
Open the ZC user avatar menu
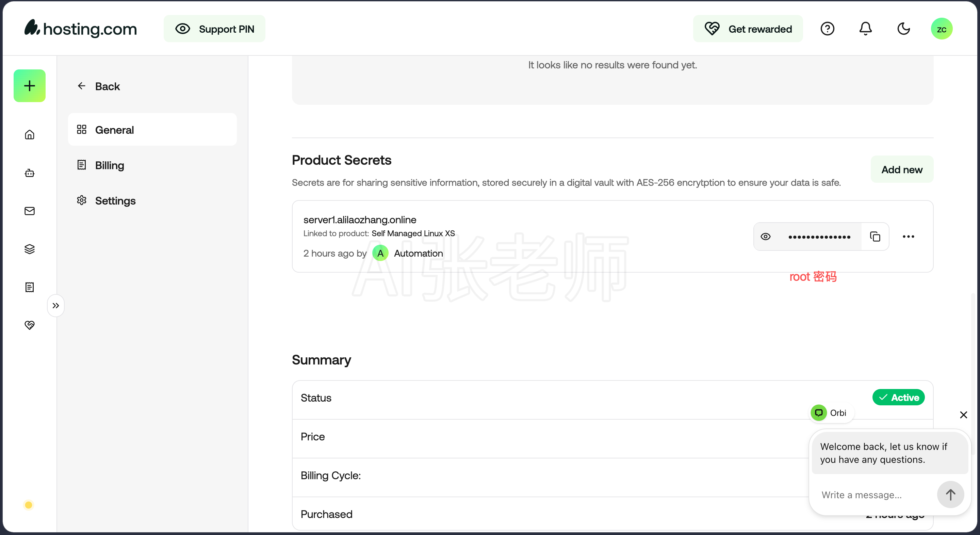tap(942, 29)
